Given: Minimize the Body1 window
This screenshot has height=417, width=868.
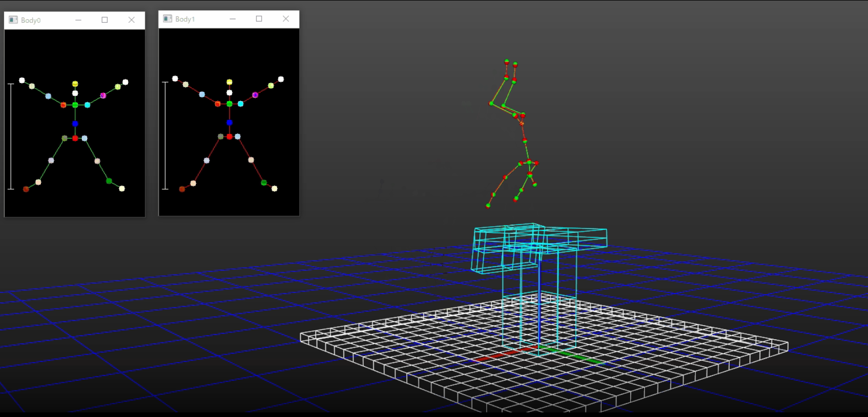Looking at the screenshot, I should (233, 19).
